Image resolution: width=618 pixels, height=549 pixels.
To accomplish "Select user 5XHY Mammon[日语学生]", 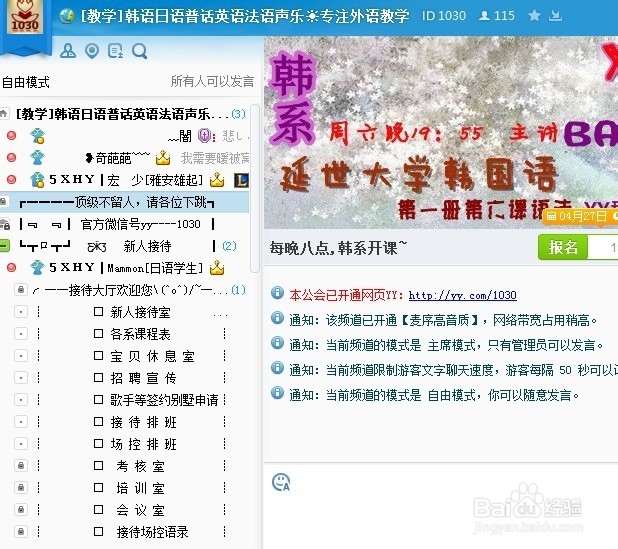I will point(125,268).
